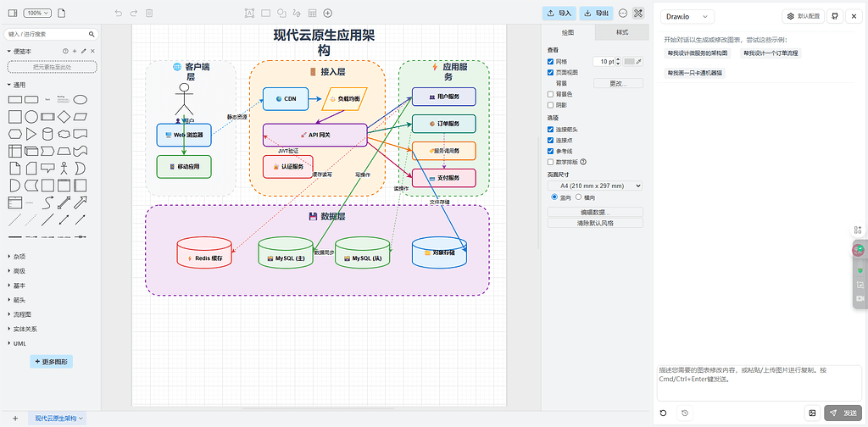The image size is (868, 427).
Task: Collapse the 通用 general shapes section
Action: click(x=16, y=86)
